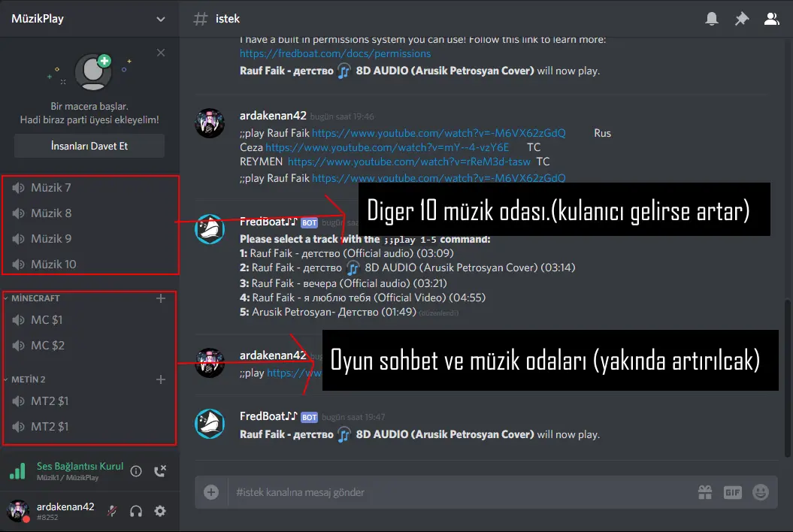
Task: Click voice signal strength bars icon
Action: (x=17, y=471)
